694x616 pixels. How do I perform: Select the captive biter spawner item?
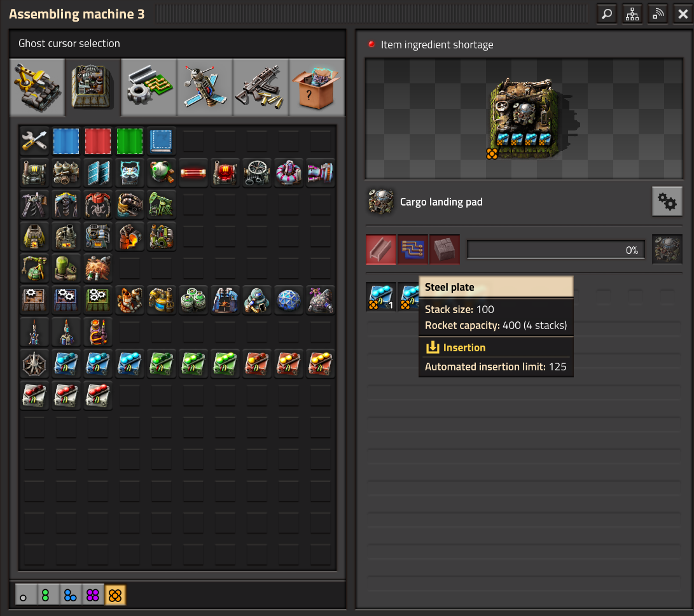coord(98,269)
